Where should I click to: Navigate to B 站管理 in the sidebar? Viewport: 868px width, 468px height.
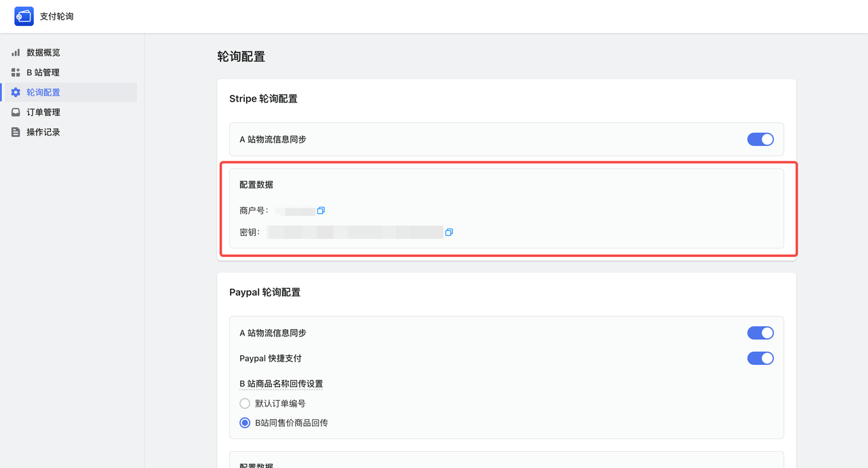[x=43, y=73]
